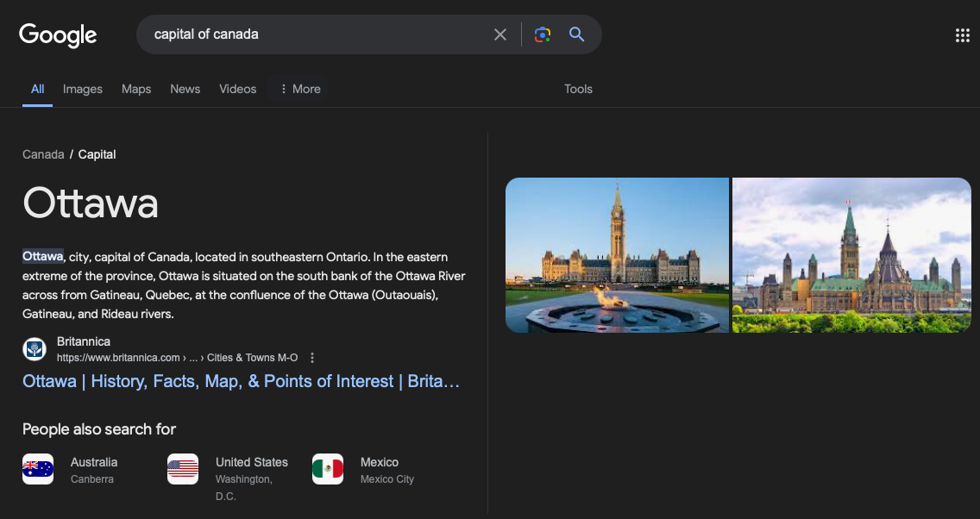Click the Mexico flag icon
Screen dimensions: 980x519
coord(328,468)
